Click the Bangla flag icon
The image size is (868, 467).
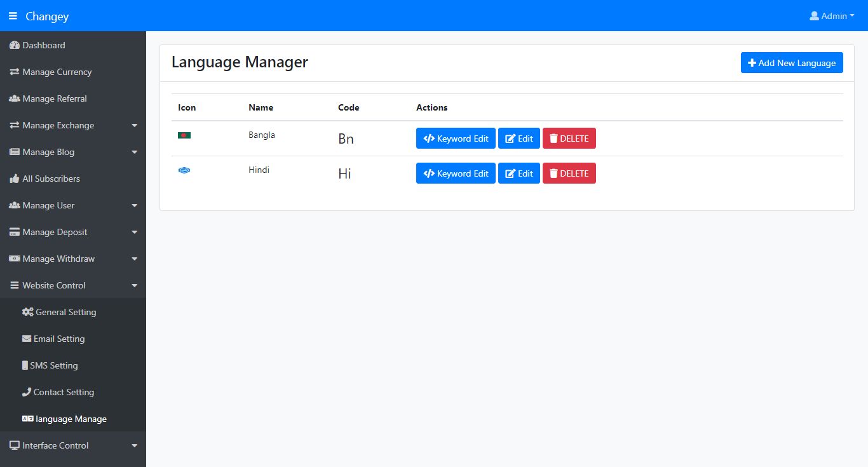pyautogui.click(x=184, y=135)
